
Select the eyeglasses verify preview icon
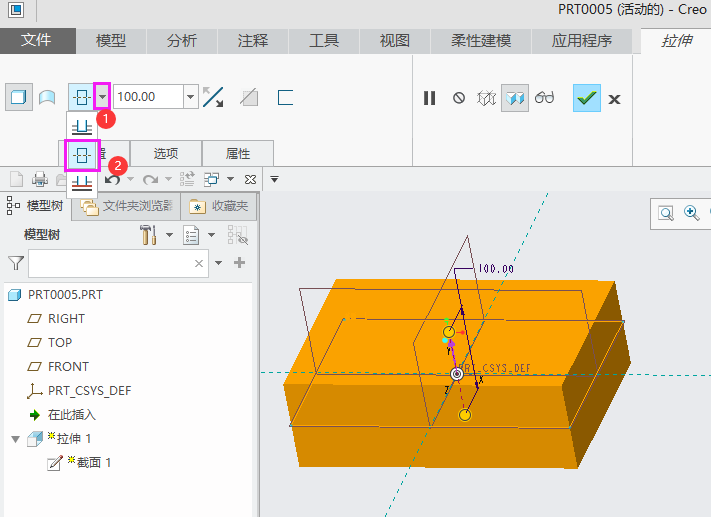tap(544, 98)
